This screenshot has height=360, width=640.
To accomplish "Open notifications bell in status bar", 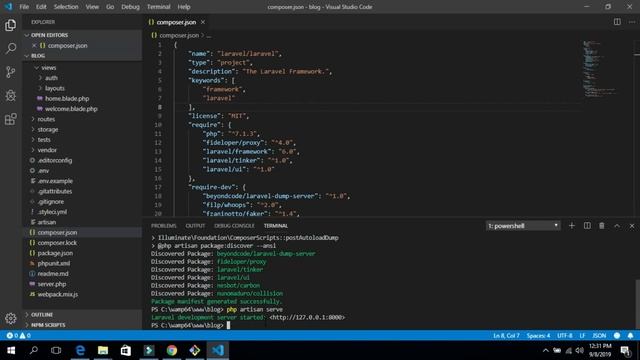I will [630, 336].
